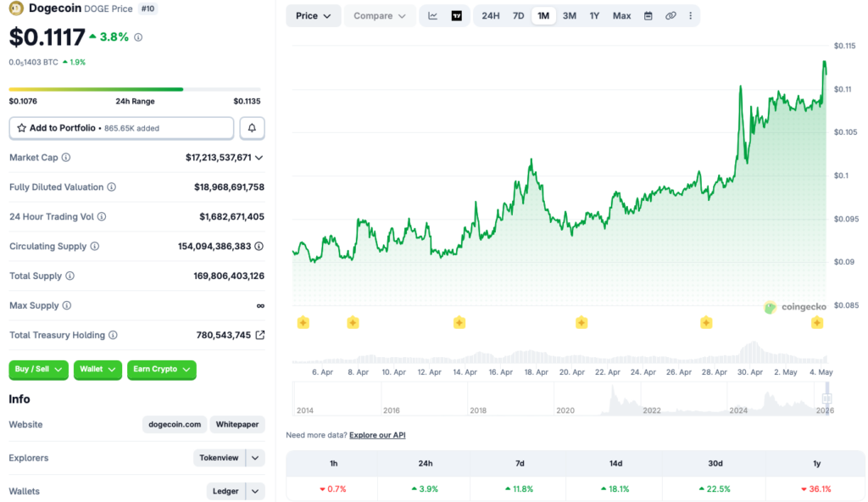This screenshot has height=502, width=868.
Task: Click the 1y change value 36.1%
Action: [816, 489]
